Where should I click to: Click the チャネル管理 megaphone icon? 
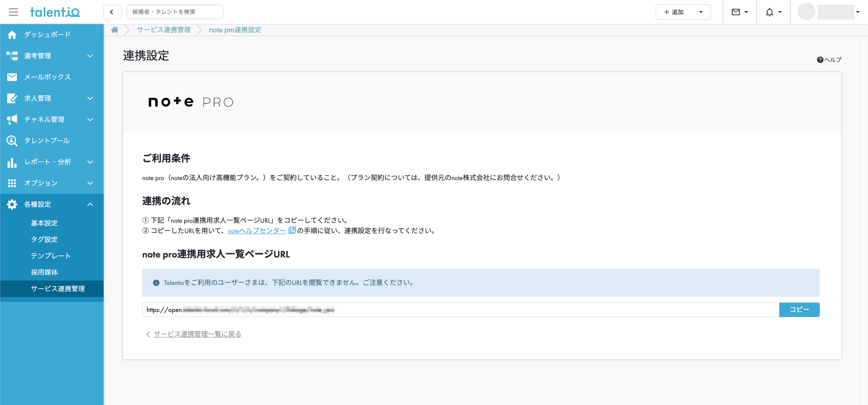pos(12,120)
